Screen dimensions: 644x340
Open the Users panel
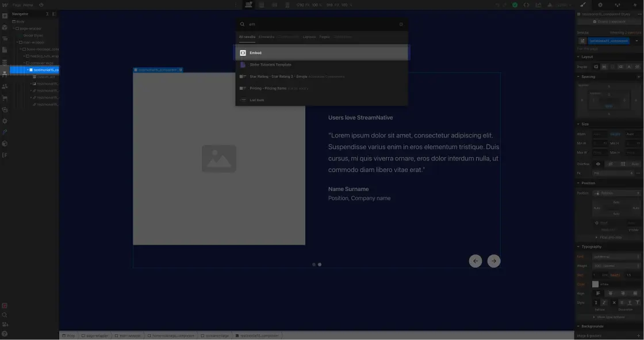point(5,86)
